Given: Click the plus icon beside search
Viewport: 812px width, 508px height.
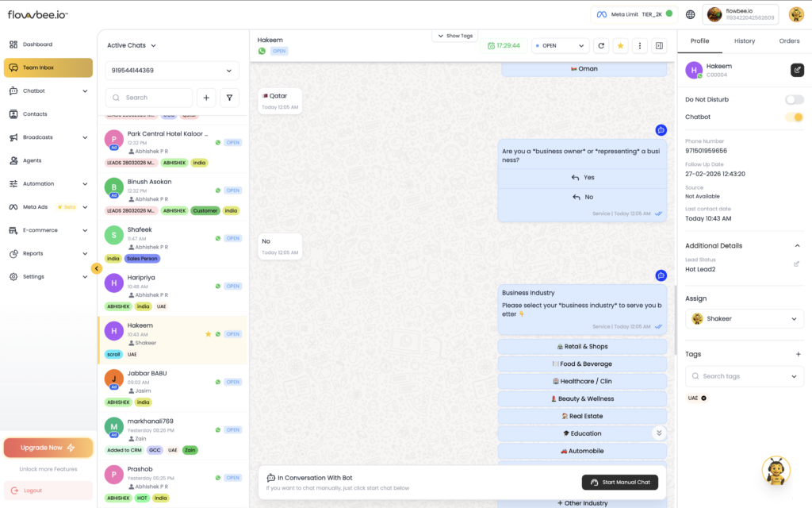Looking at the screenshot, I should pyautogui.click(x=206, y=98).
